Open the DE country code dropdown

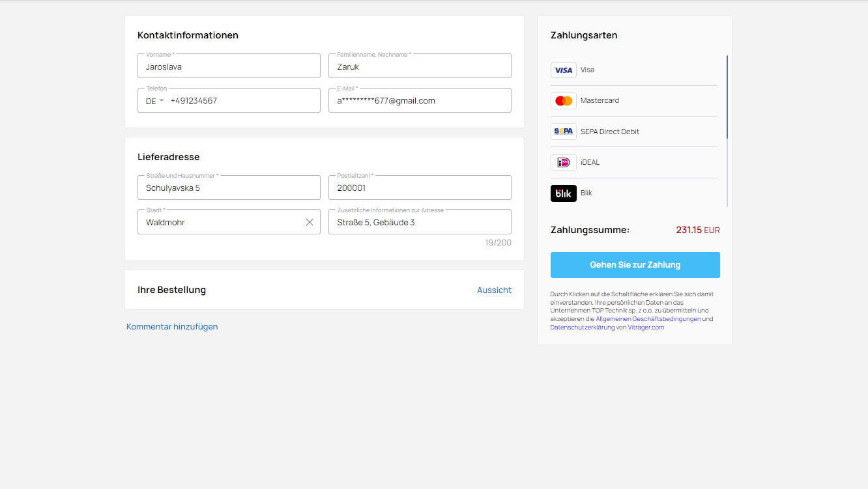pyautogui.click(x=154, y=101)
